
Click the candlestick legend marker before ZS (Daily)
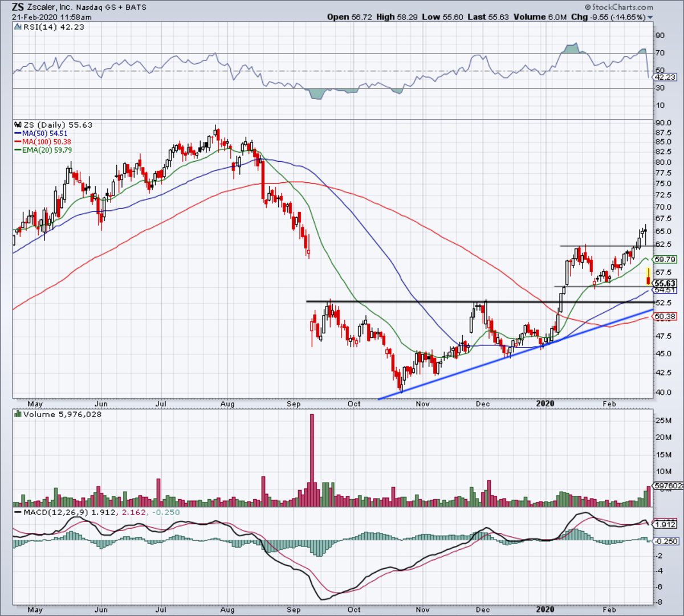pos(17,125)
